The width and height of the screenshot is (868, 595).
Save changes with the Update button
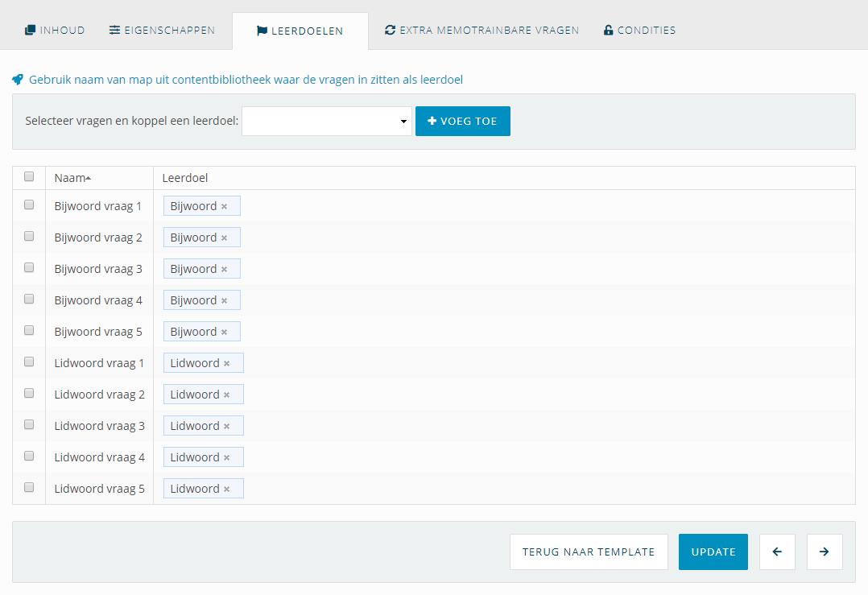pyautogui.click(x=713, y=552)
